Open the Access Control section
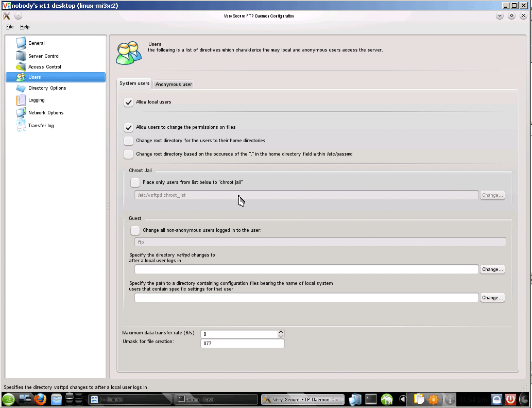 click(44, 67)
